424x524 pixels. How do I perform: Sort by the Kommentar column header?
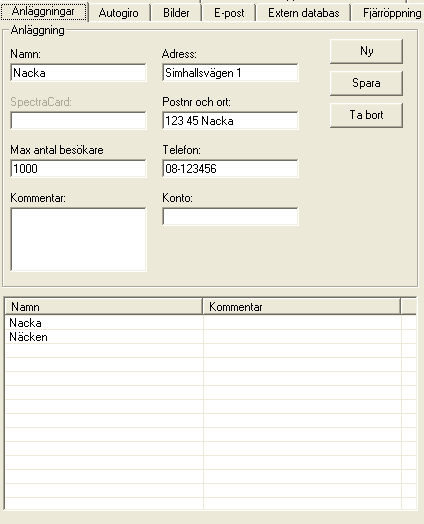[301, 306]
